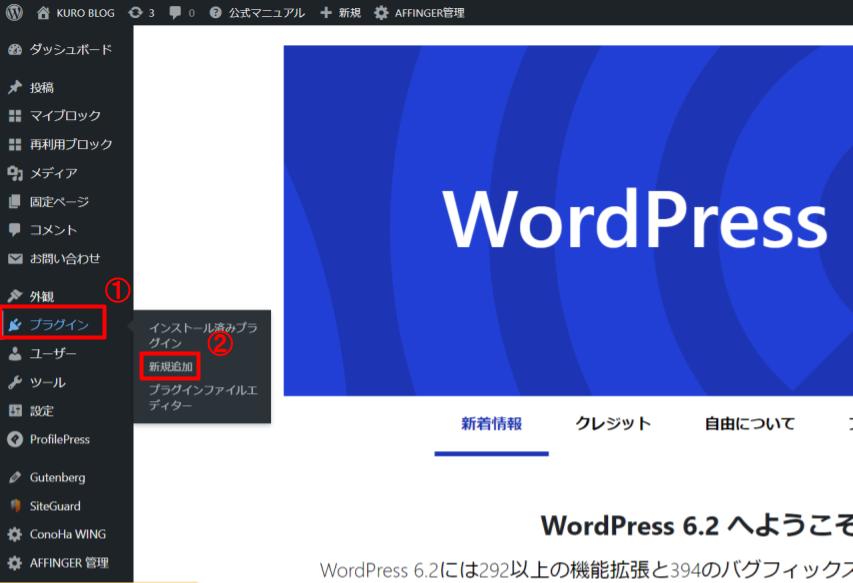Screen dimensions: 853x583
Task: Click the 公式マニュアル help icon
Action: 215,13
